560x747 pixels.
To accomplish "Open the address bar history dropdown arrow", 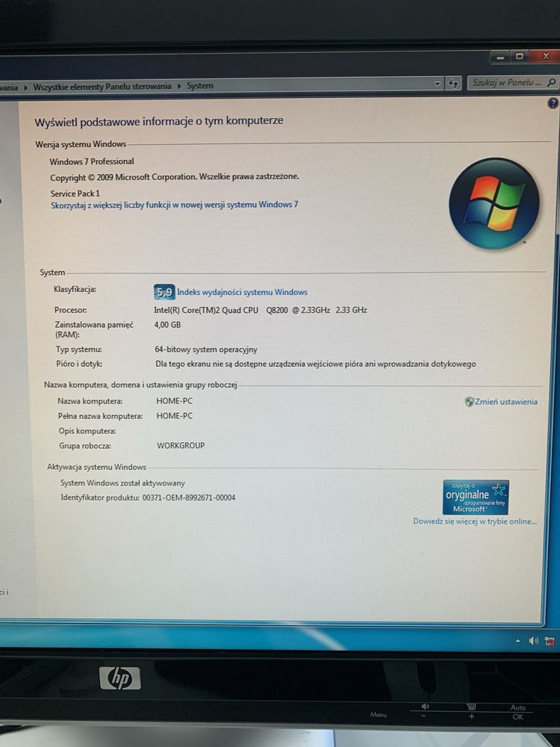I will coord(438,84).
